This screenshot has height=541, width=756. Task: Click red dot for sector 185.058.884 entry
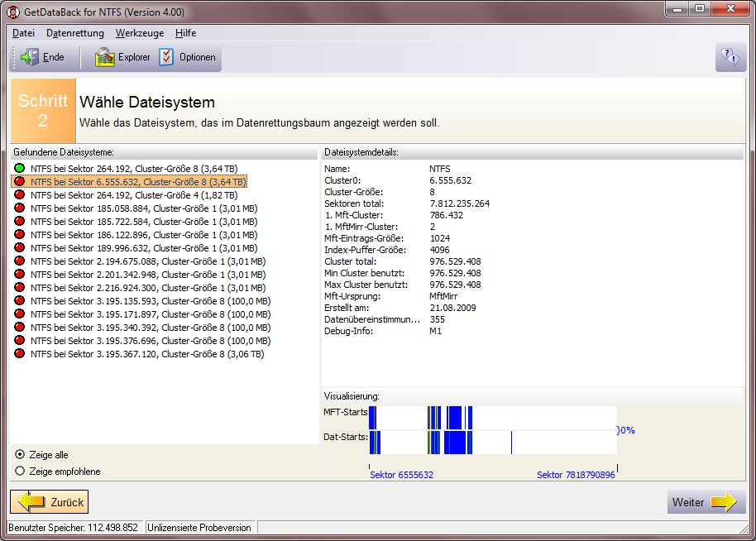[x=19, y=208]
